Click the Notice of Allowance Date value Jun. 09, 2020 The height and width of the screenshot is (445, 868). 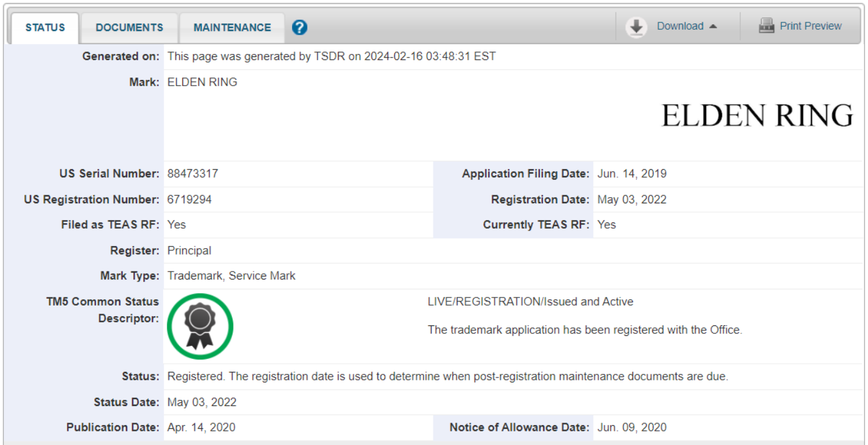[632, 427]
